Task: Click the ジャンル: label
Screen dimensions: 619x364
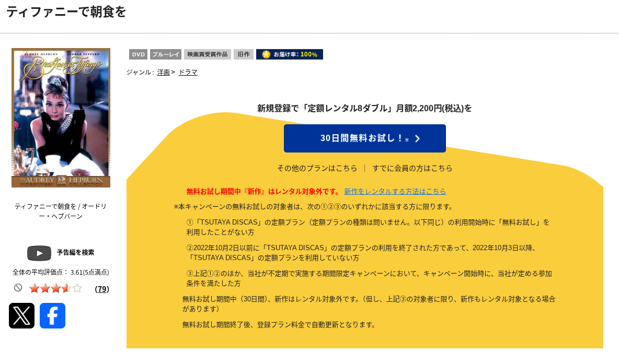Action: (140, 72)
